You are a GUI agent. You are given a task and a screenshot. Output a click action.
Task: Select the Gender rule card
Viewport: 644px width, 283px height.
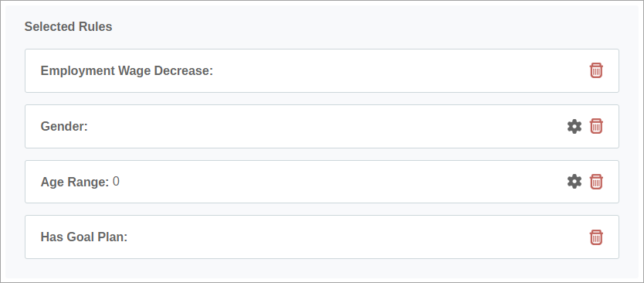[321, 126]
